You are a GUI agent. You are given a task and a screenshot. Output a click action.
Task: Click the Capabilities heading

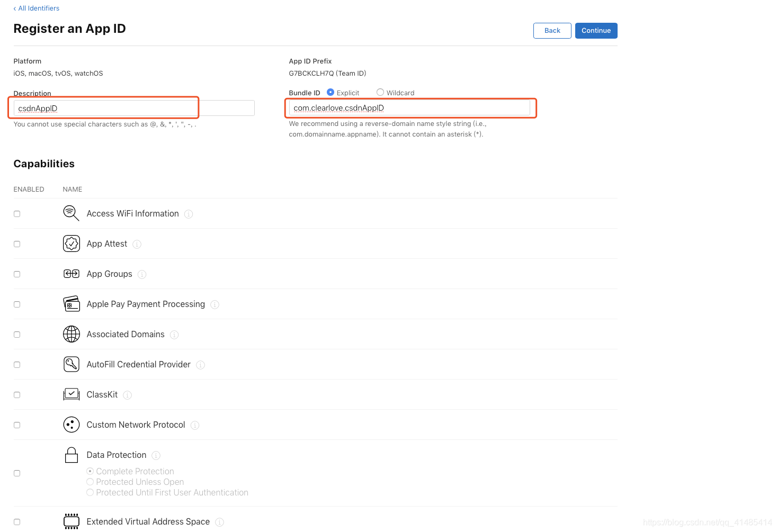(x=44, y=164)
